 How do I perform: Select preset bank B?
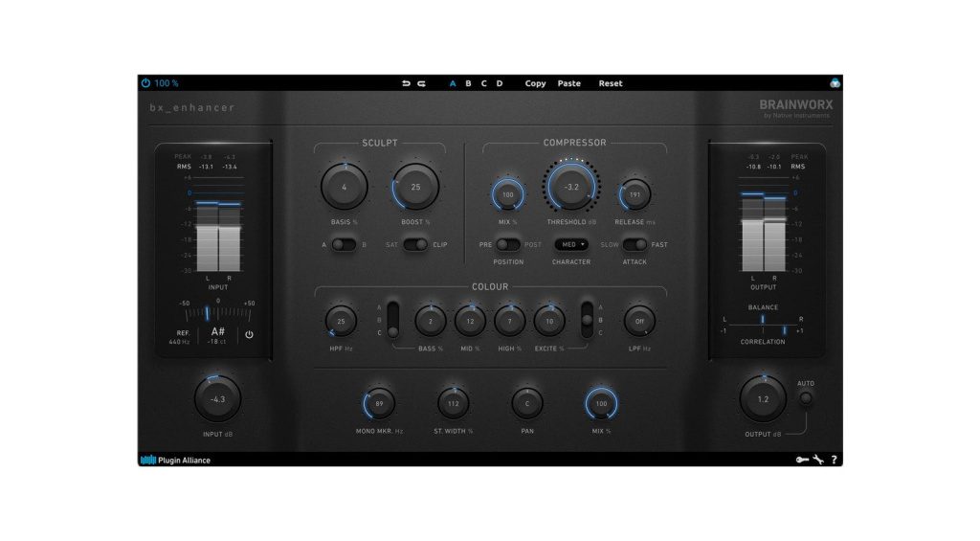pyautogui.click(x=468, y=83)
